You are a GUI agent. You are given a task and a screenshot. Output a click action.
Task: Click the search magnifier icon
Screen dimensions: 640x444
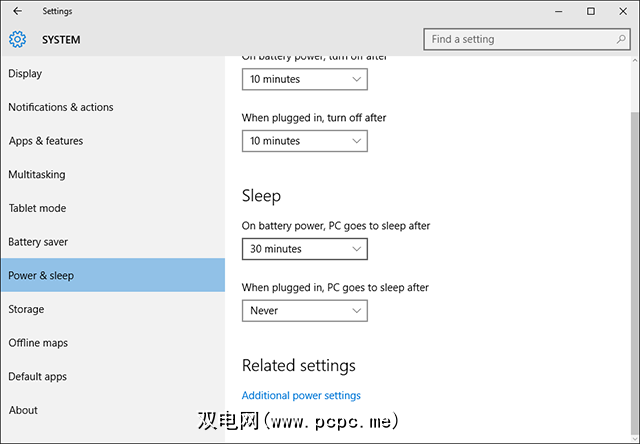click(x=620, y=40)
